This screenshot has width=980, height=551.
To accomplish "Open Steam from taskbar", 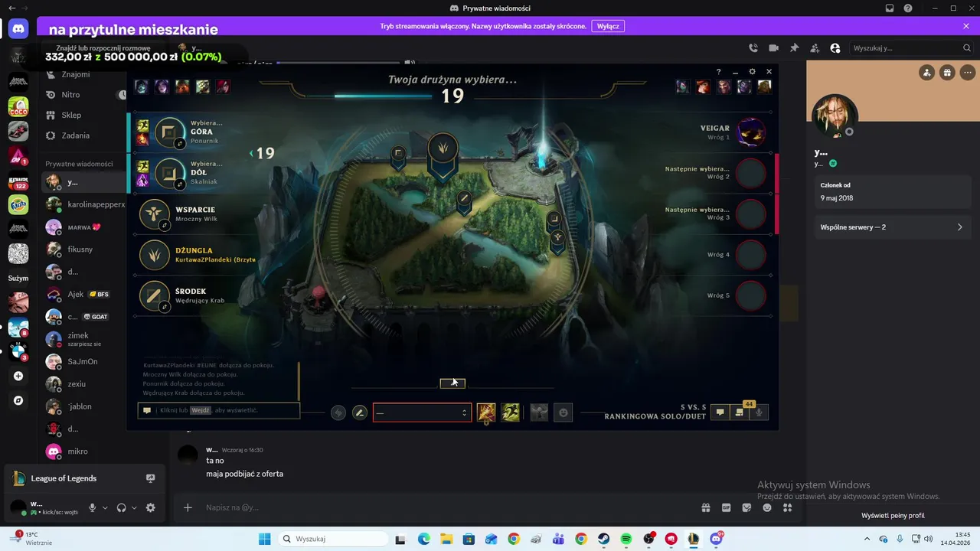I will tap(603, 539).
